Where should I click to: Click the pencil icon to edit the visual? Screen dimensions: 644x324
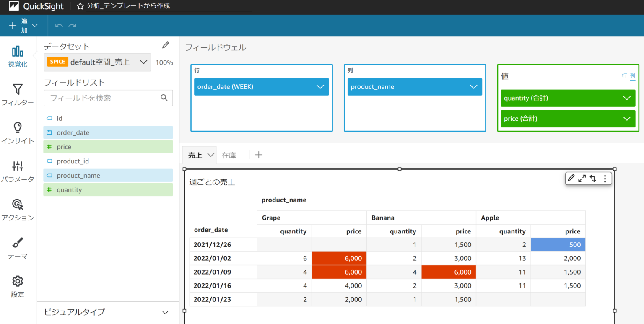tap(571, 178)
